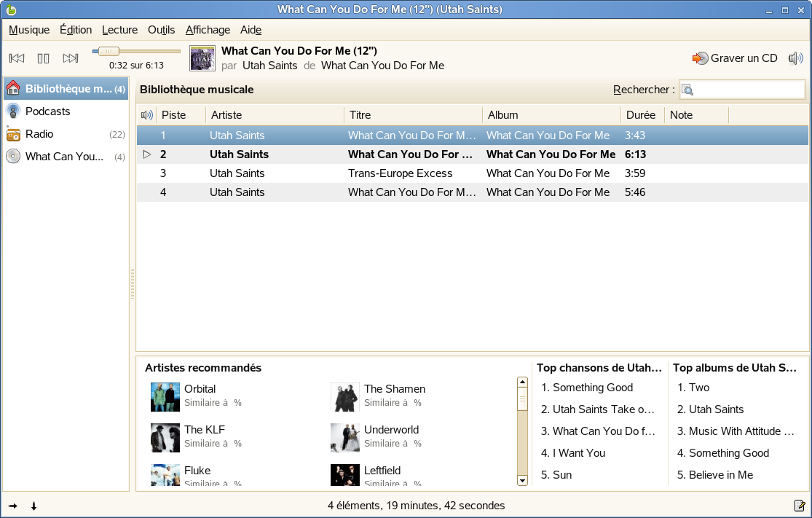Click top song I Want You
This screenshot has height=518, width=812.
point(572,452)
